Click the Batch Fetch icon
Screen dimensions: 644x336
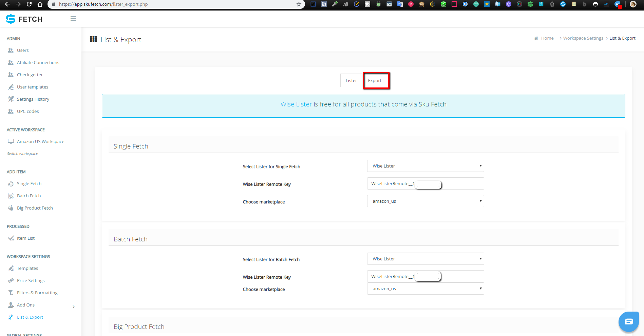11,196
